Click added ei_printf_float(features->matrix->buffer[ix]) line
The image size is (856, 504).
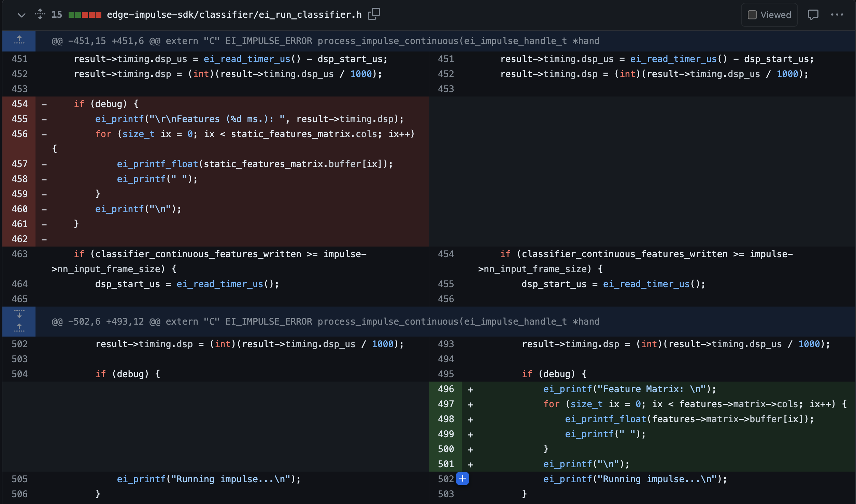click(689, 419)
